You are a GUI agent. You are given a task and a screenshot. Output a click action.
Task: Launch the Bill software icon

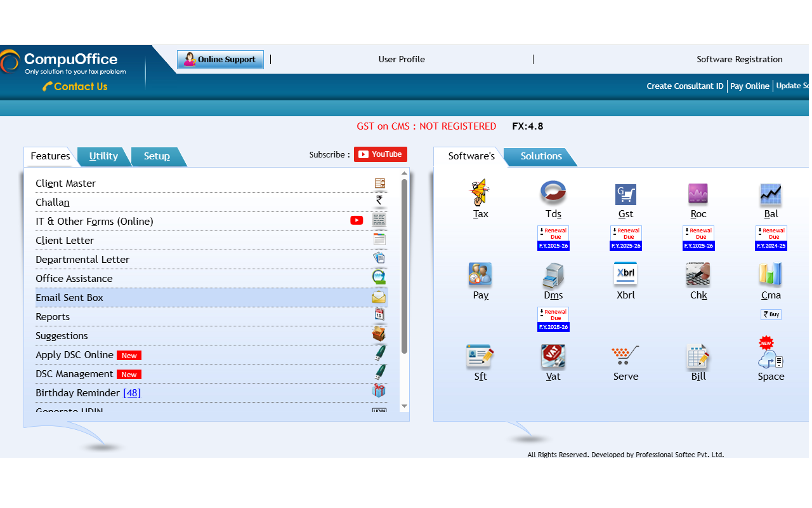698,356
